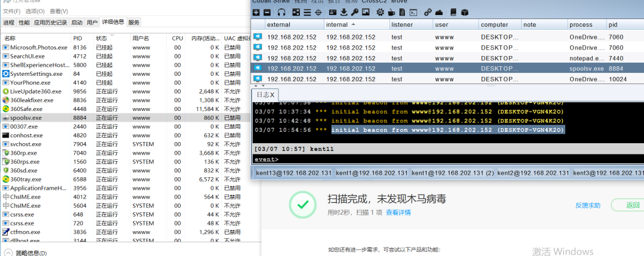Click the document icon for Office macro
The width and height of the screenshot is (644, 256).
pyautogui.click(x=402, y=13)
